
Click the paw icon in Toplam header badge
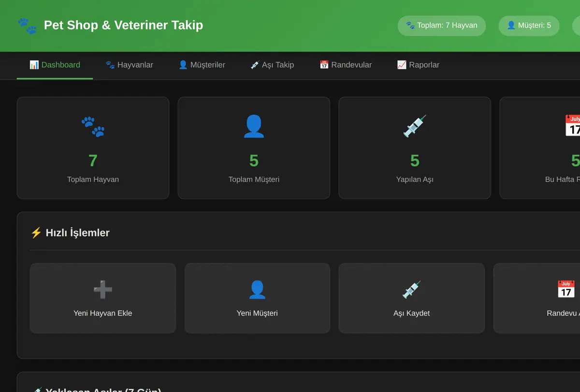410,26
